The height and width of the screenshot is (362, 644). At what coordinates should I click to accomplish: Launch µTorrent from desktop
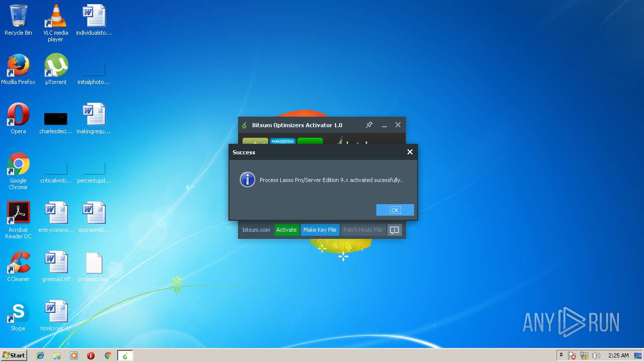(56, 69)
